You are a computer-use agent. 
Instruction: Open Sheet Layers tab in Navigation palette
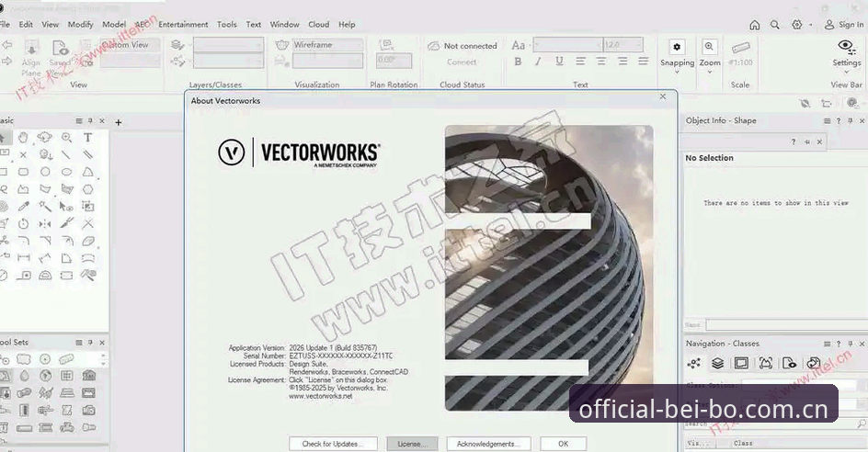[741, 363]
